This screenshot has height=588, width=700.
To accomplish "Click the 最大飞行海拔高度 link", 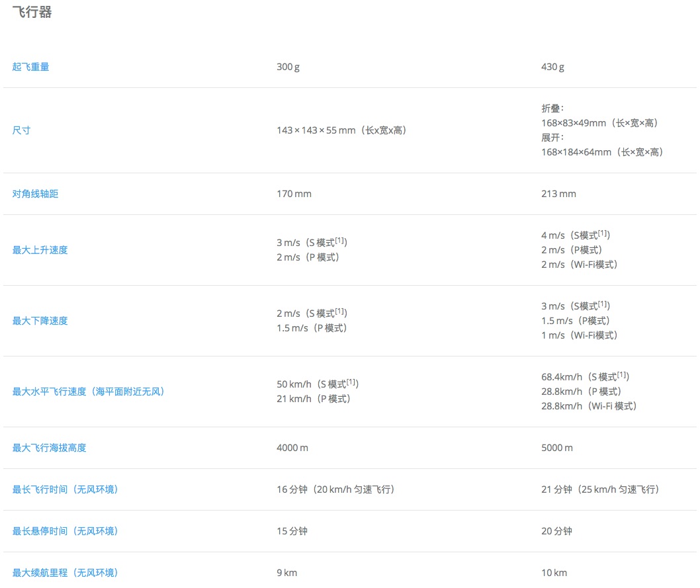I will coord(49,448).
